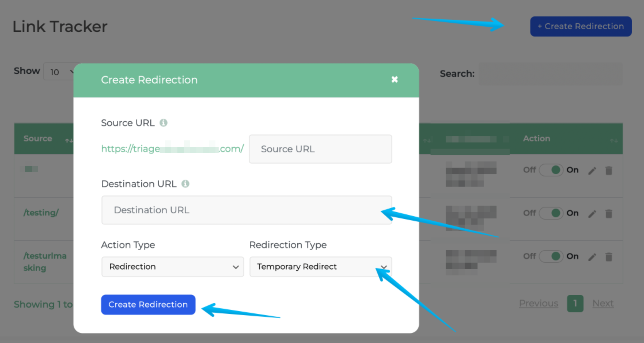
Task: Click the Source URL info icon
Action: (x=164, y=123)
